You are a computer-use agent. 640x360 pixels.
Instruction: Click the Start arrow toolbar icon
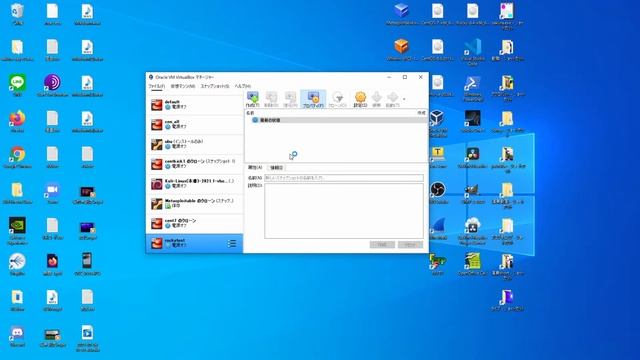[x=392, y=99]
